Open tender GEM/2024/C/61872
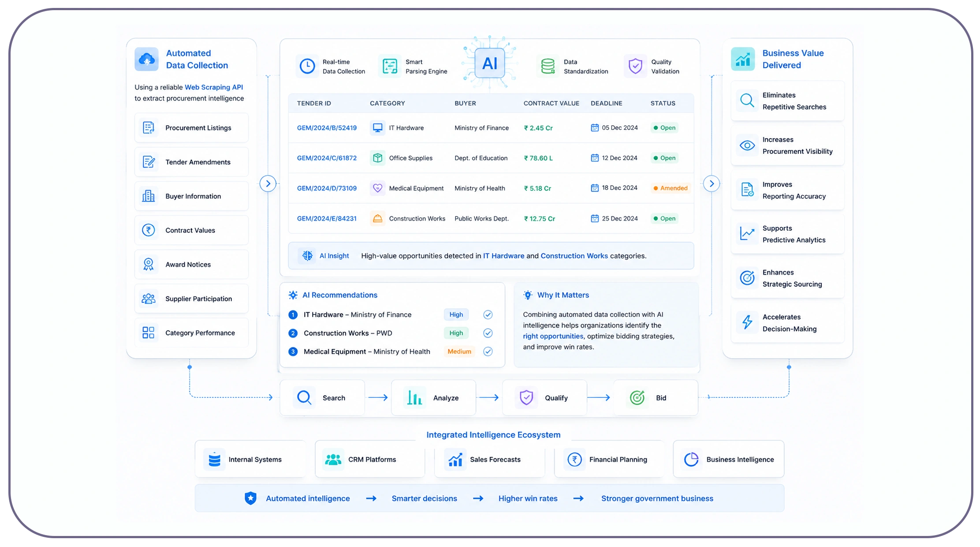This screenshot has height=547, width=980. [x=327, y=158]
